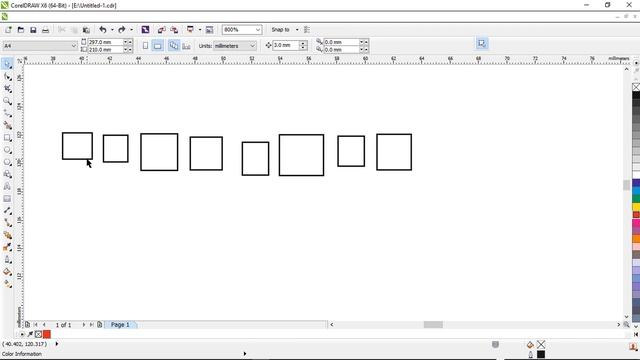Select the Connector tool

[x=7, y=223]
